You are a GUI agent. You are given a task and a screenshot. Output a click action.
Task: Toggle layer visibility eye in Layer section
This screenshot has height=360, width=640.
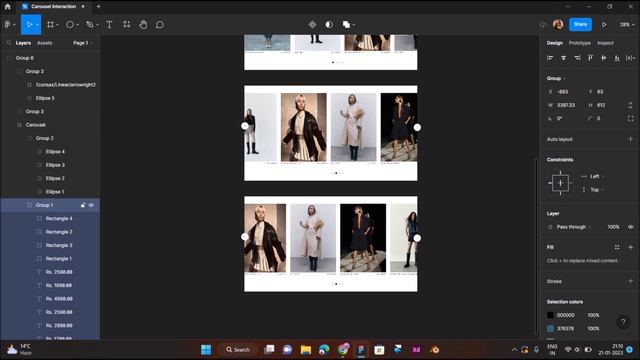pos(631,227)
